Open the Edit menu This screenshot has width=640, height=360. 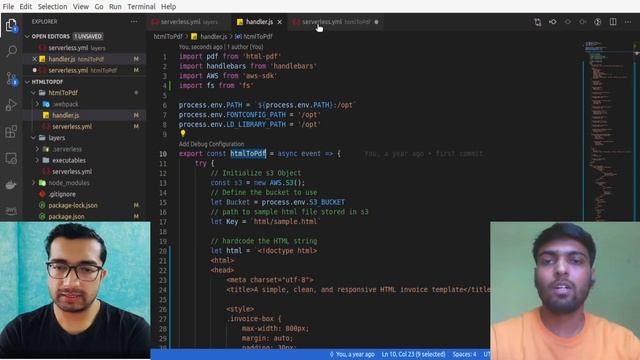(x=25, y=7)
